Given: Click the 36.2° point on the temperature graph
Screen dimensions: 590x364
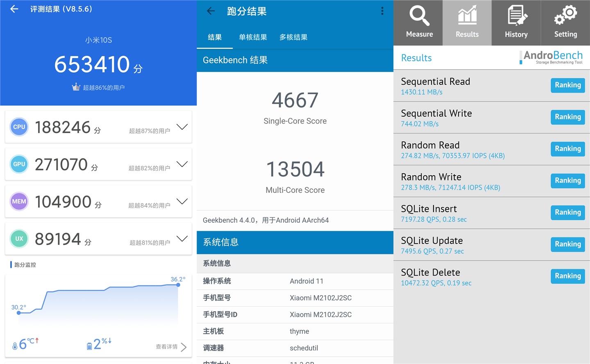Looking at the screenshot, I should click(177, 285).
